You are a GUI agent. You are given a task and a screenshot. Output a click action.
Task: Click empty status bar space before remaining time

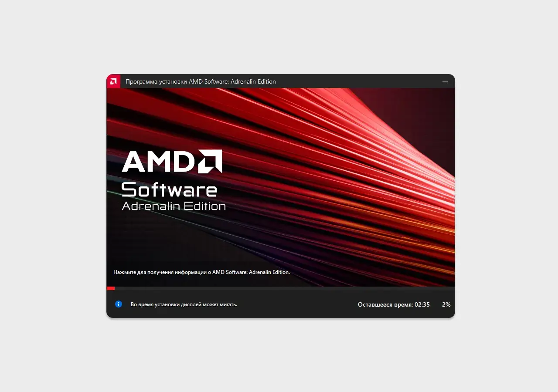[x=296, y=304]
